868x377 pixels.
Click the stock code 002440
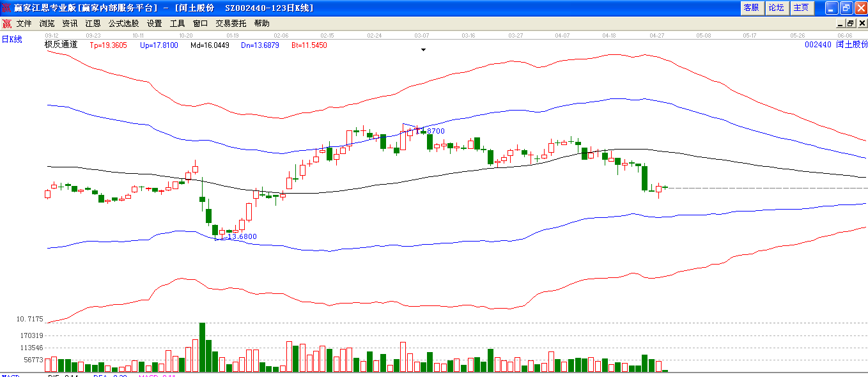tap(818, 45)
